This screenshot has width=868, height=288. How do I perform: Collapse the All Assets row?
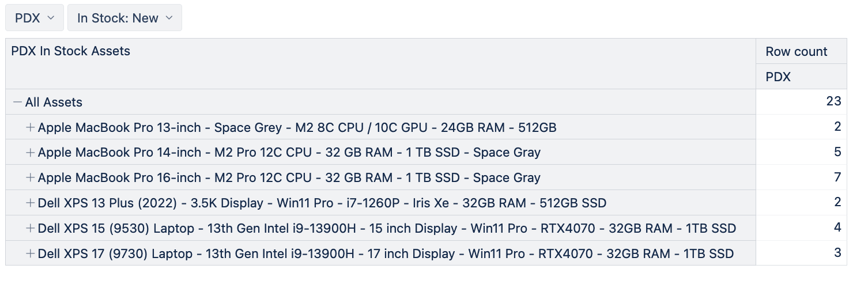(17, 103)
